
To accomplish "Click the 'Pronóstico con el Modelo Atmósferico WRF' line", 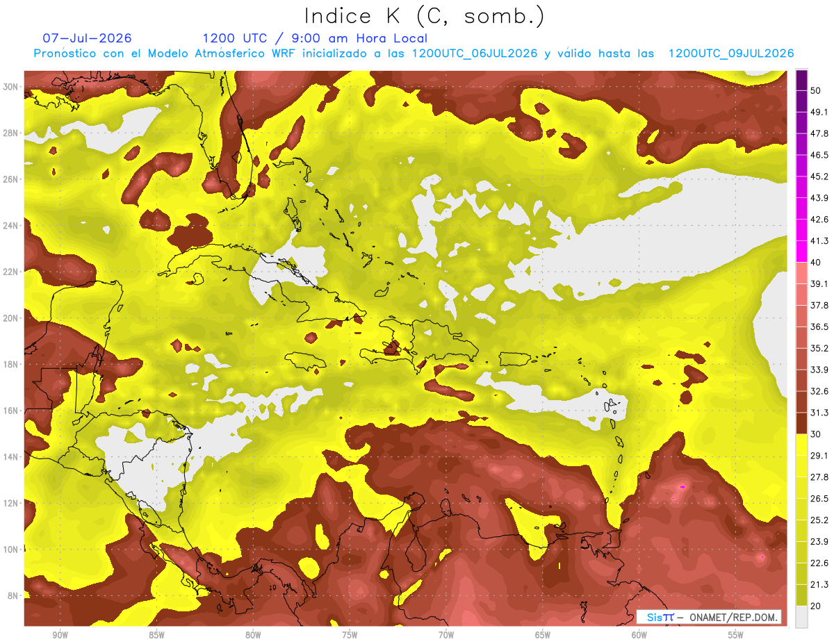I will tap(414, 53).
